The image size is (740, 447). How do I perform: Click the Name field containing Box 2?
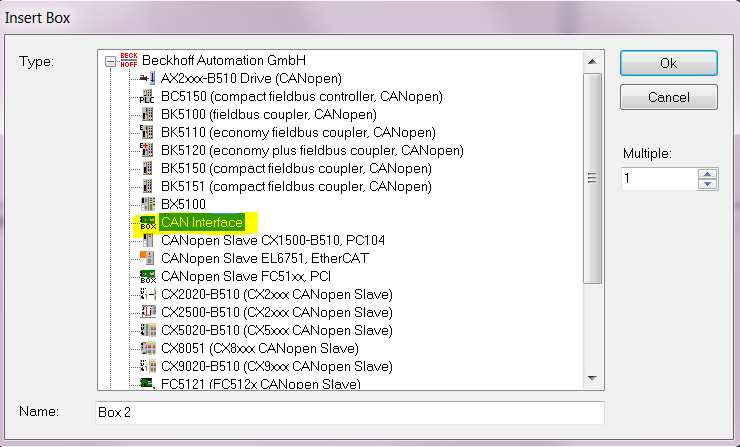[350, 413]
